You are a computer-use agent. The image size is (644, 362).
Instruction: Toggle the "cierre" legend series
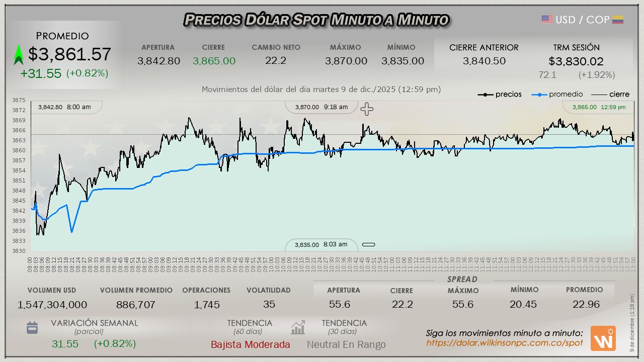point(610,95)
